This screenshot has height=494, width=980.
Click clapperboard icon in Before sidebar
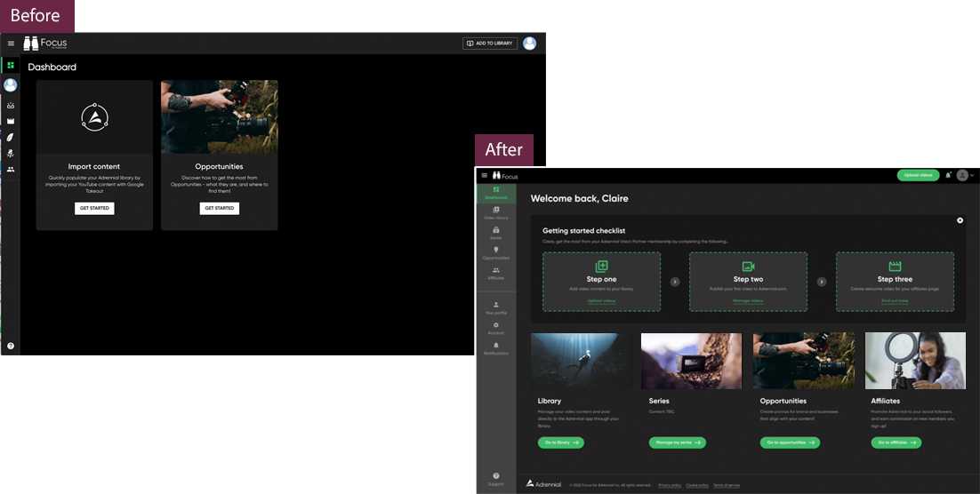coord(11,121)
